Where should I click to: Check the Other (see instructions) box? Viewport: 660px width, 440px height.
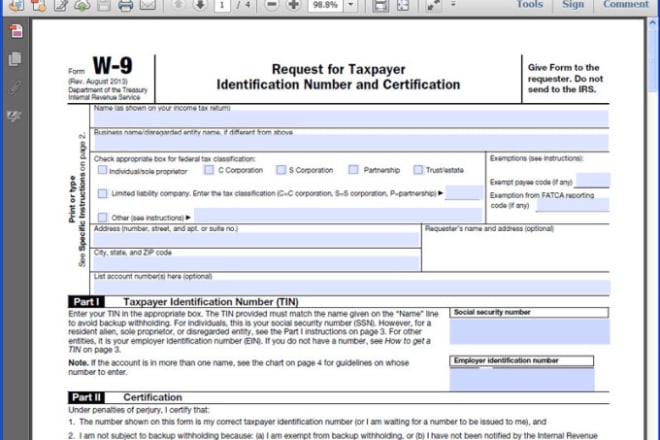point(102,217)
